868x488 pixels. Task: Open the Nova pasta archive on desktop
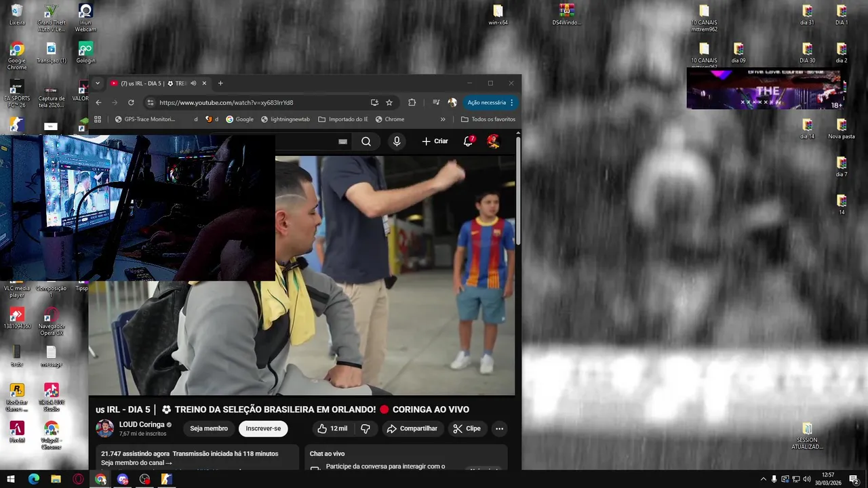click(842, 129)
